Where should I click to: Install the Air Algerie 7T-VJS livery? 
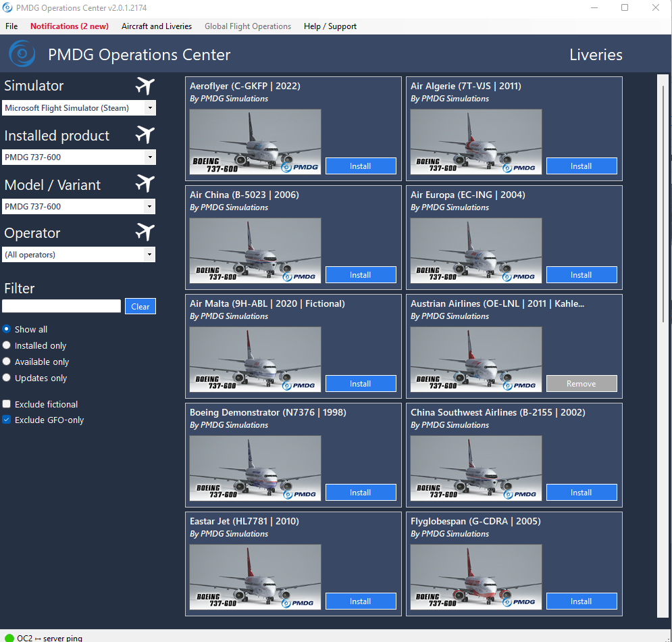[x=581, y=166]
